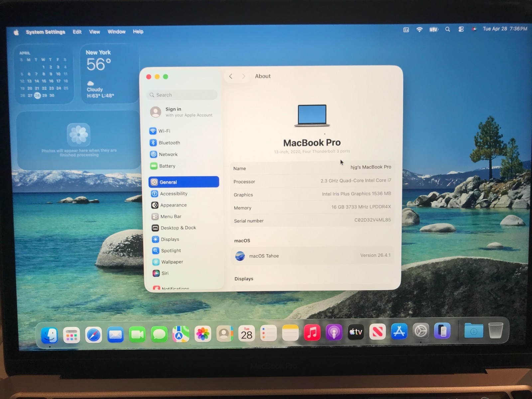Open Appearance settings
This screenshot has height=399, width=532.
169,205
